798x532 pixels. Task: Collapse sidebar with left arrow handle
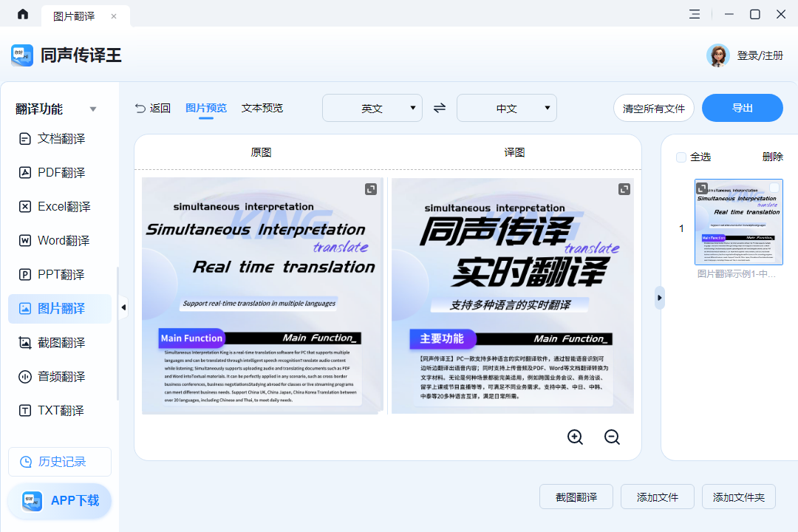point(123,307)
